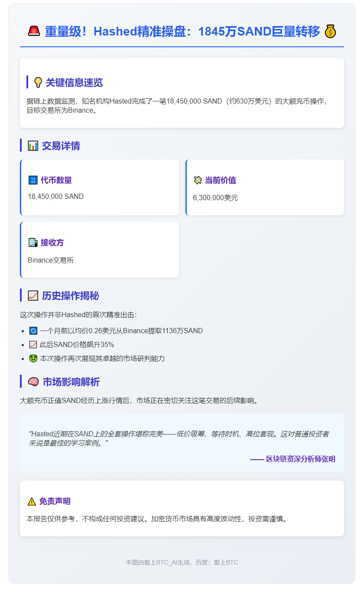Click the building icon next to 接收方
This screenshot has width=364, height=597.
click(x=33, y=243)
